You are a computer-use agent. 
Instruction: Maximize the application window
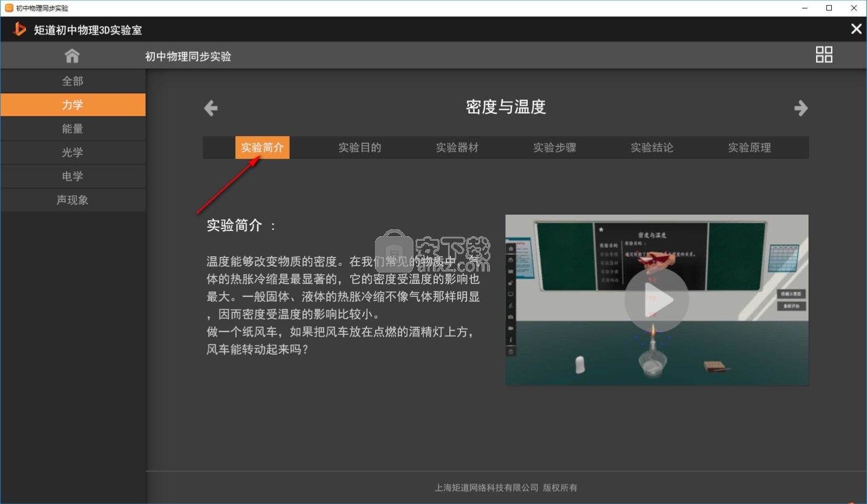[829, 8]
